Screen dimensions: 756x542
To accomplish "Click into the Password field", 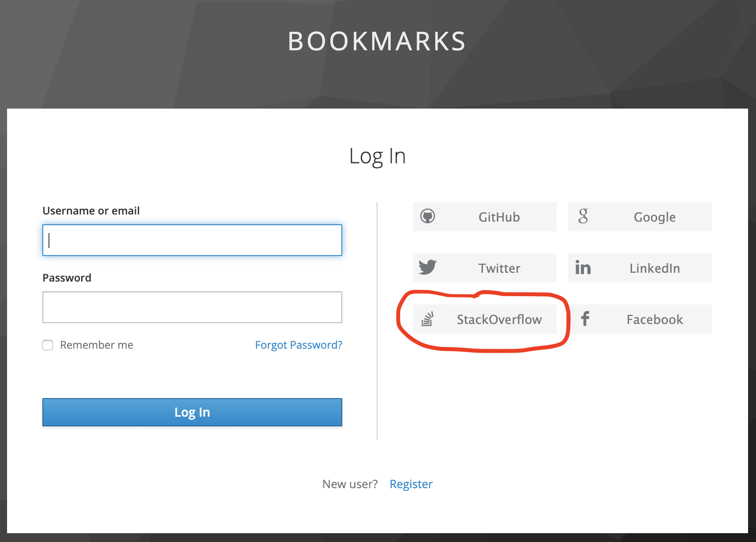I will click(192, 307).
